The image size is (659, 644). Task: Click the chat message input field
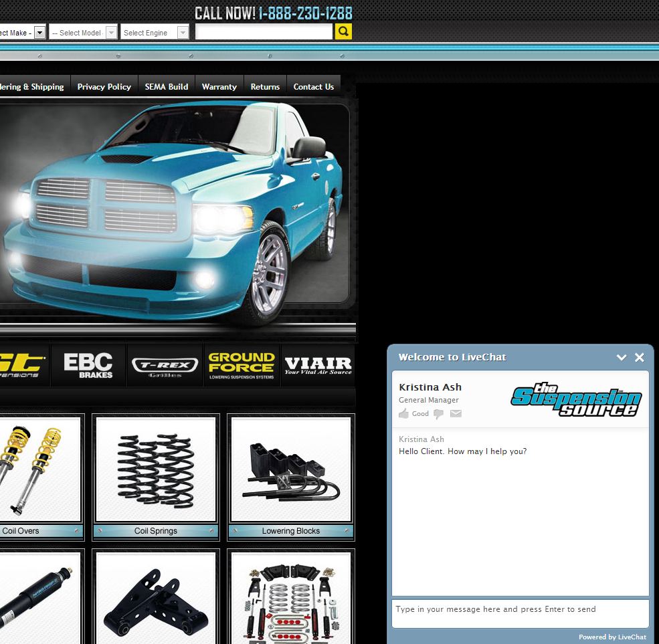pos(521,613)
